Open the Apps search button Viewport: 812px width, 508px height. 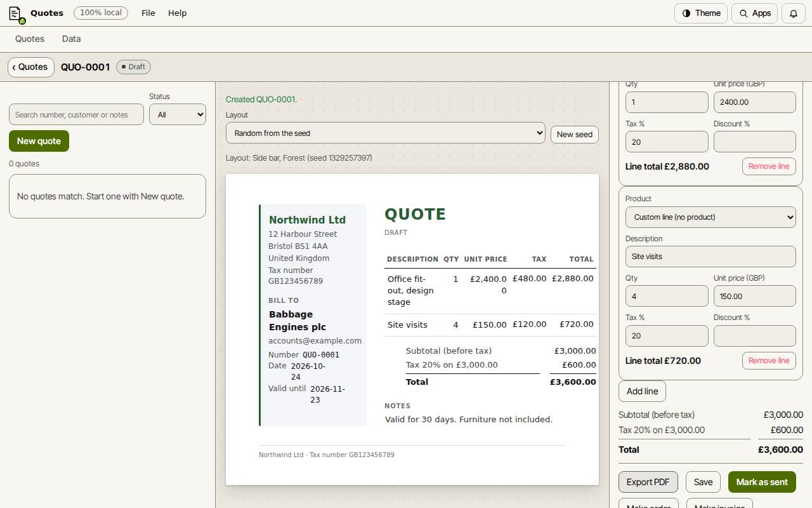coord(754,13)
